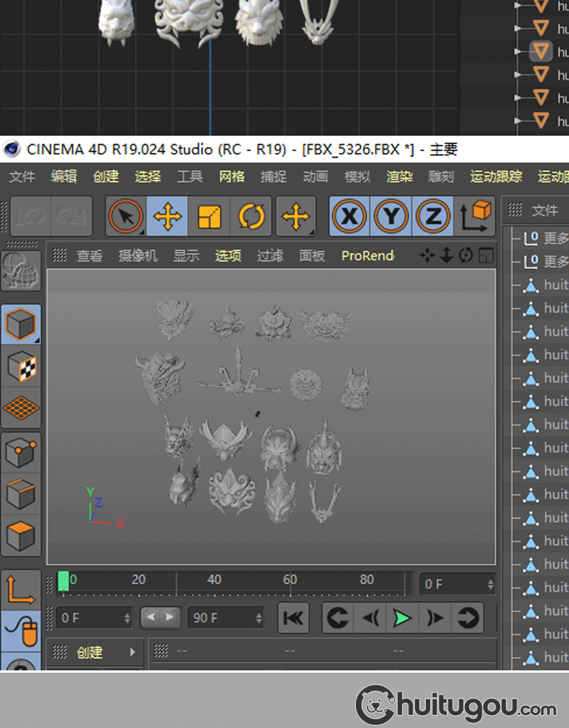The image size is (569, 728).
Task: Toggle X axis lock
Action: pos(349,216)
